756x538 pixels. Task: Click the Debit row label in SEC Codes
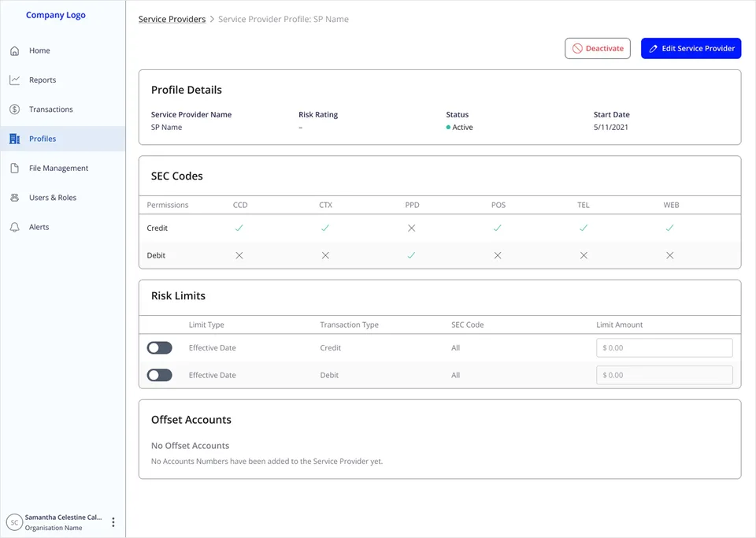tap(156, 255)
